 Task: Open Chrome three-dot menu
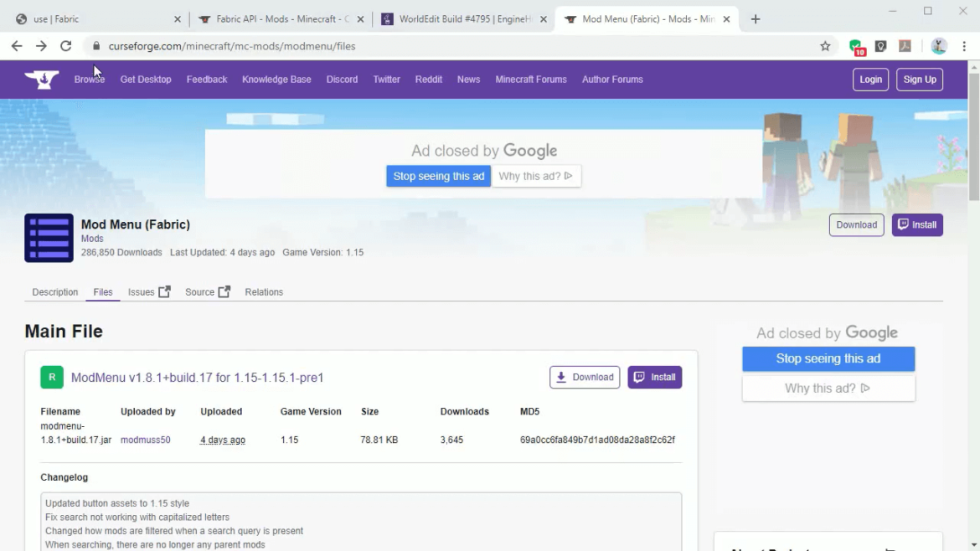point(964,46)
